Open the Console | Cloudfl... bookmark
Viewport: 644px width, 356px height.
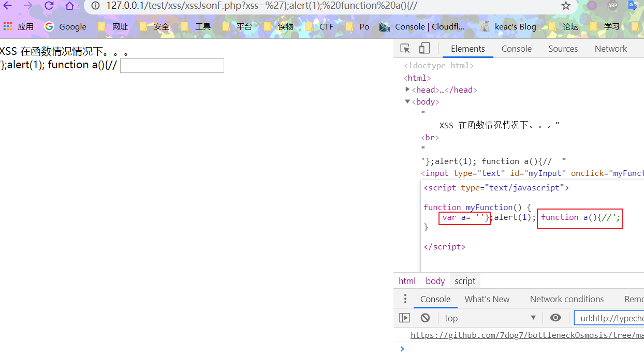tap(422, 26)
